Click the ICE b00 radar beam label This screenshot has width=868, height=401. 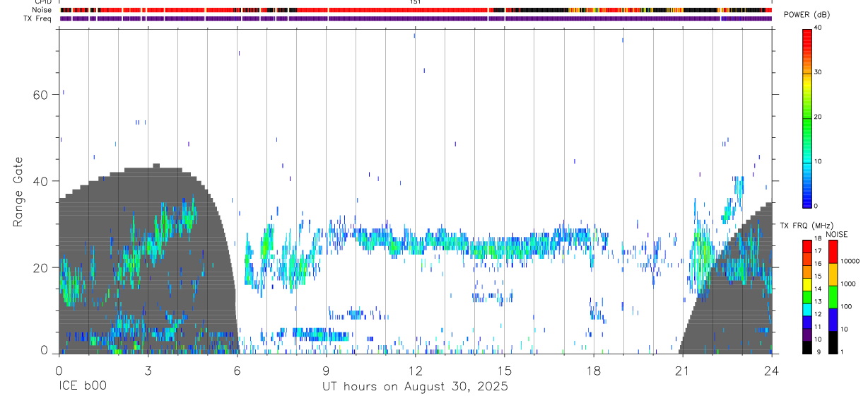pos(83,387)
